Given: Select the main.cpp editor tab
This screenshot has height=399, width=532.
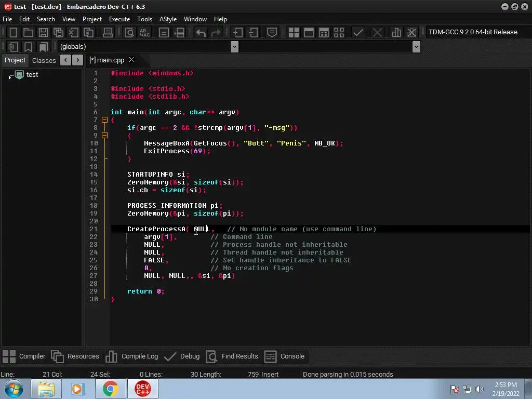Looking at the screenshot, I should tap(107, 60).
